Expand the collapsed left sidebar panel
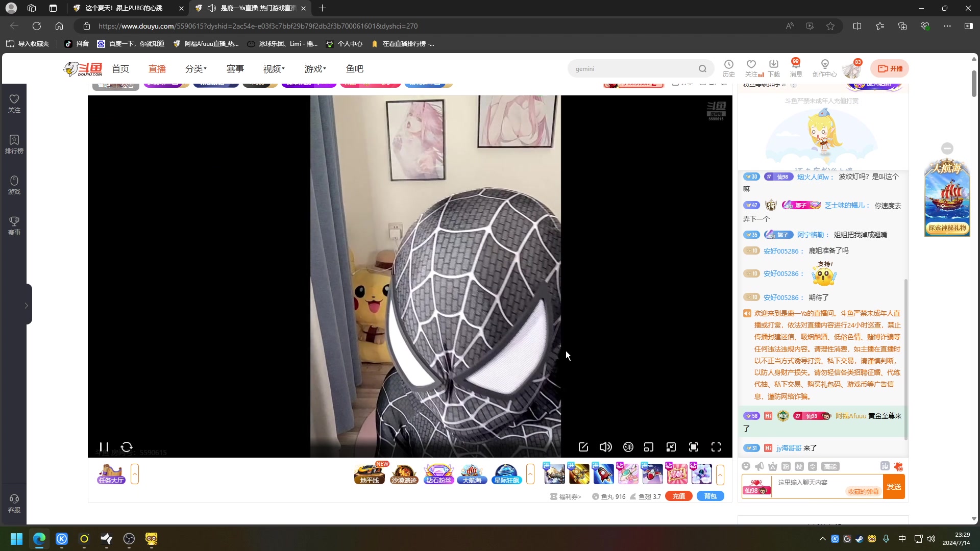Viewport: 980px width, 551px height. 26,305
